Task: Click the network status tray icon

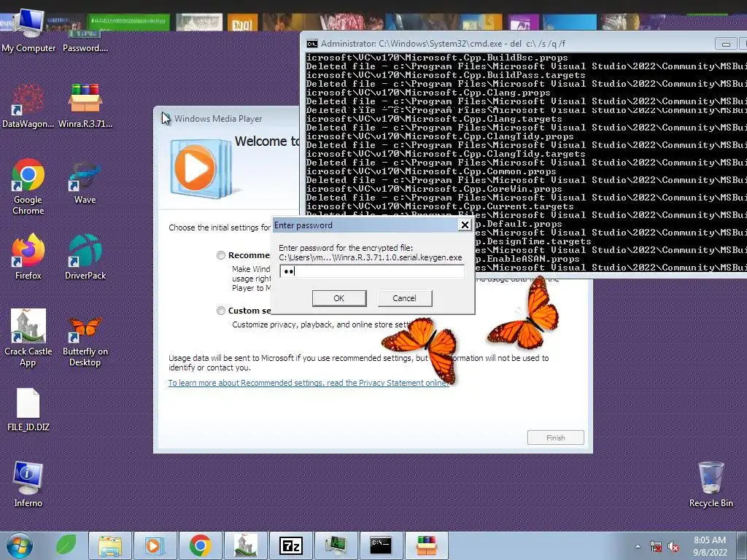Action: pyautogui.click(x=656, y=547)
